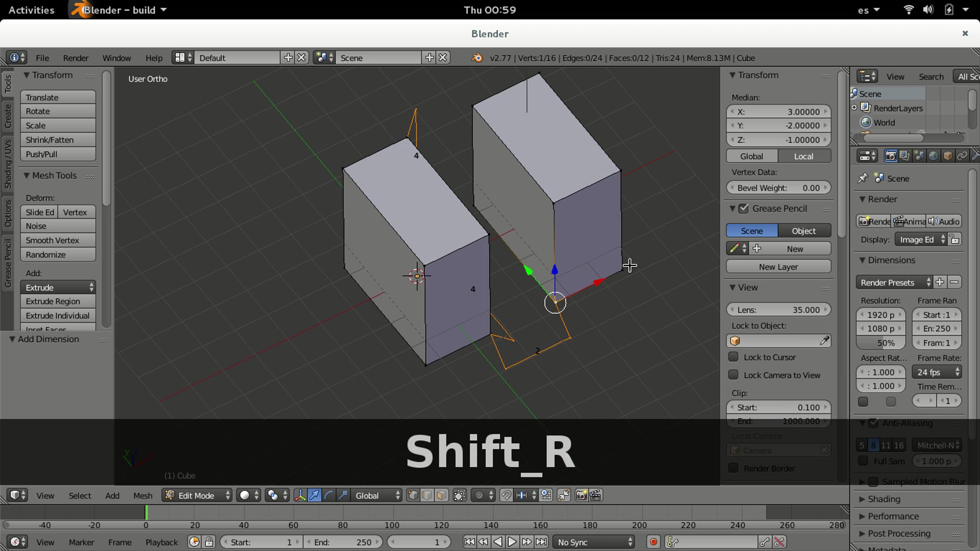Toggle the snap magnet icon
Viewport: 980px width, 551px height.
point(506,495)
